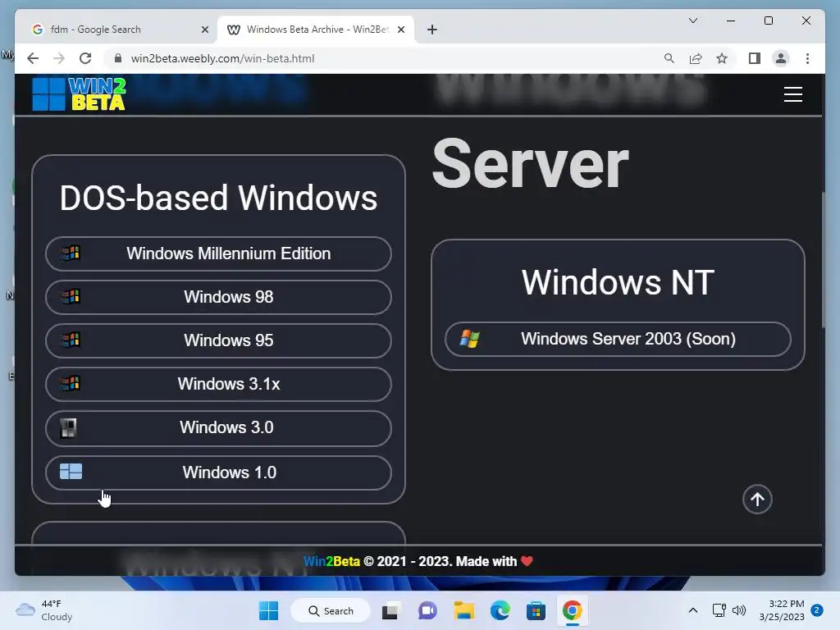Open the Windows 3.0 link
The image size is (840, 630).
click(218, 428)
